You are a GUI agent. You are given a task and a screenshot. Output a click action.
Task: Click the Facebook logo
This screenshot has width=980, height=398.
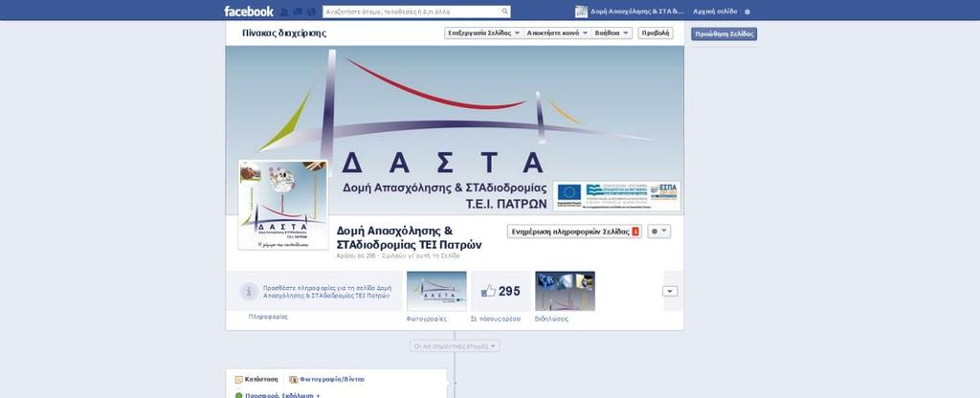(249, 11)
